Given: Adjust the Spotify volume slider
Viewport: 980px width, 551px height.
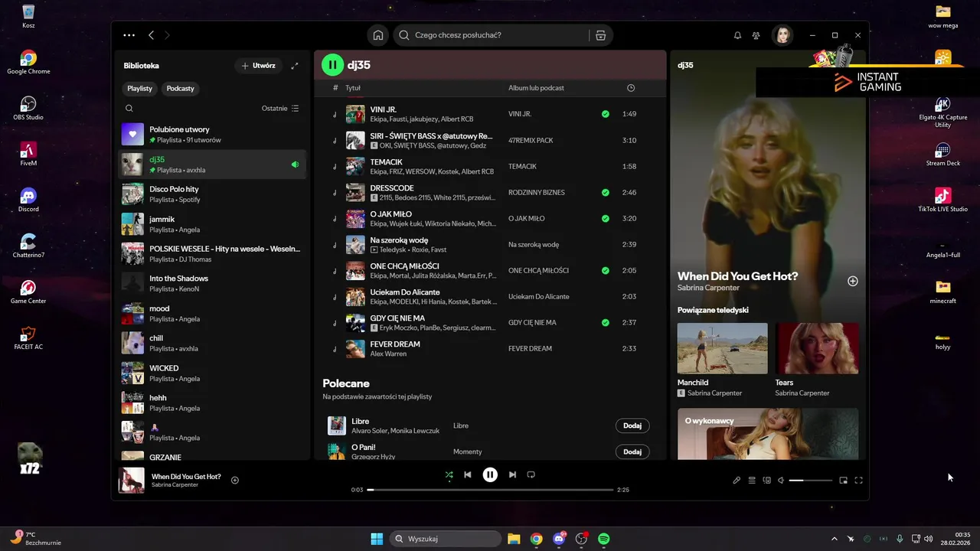Looking at the screenshot, I should pos(810,481).
